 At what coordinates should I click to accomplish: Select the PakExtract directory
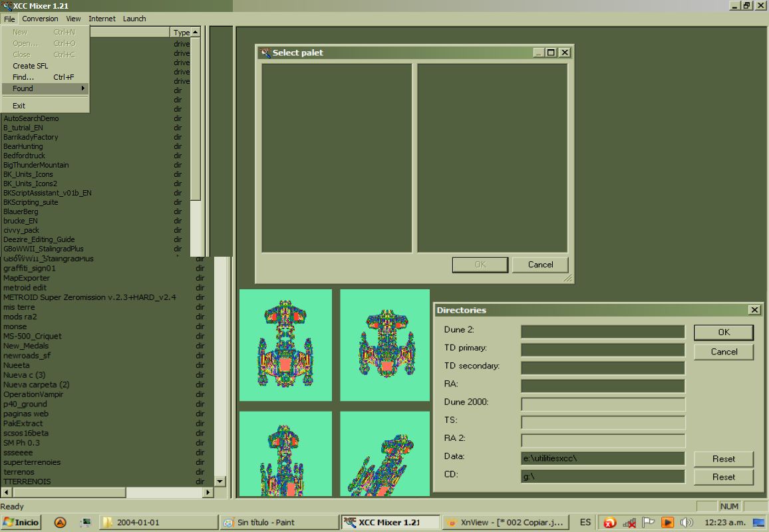tap(23, 424)
